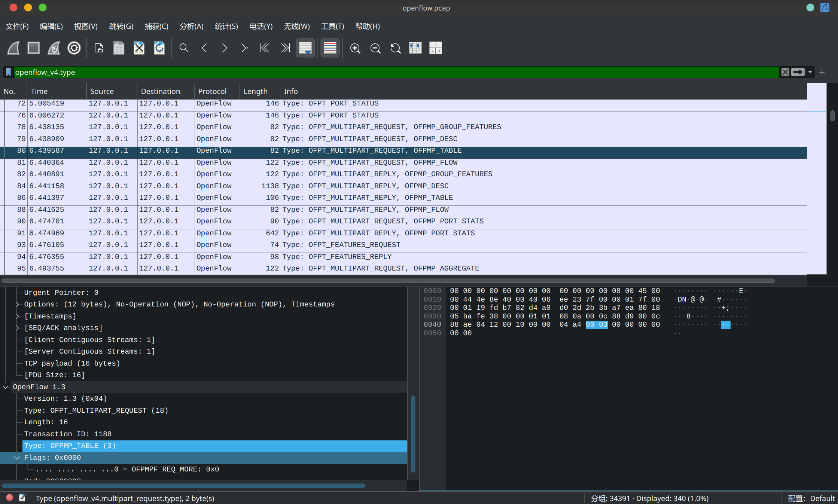This screenshot has width=838, height=504.
Task: Start capture with the shark fin icon
Action: [14, 48]
